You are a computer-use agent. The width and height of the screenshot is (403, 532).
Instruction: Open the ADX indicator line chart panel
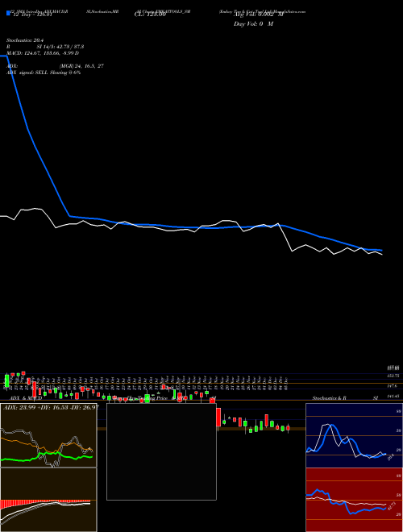[x=48, y=435]
